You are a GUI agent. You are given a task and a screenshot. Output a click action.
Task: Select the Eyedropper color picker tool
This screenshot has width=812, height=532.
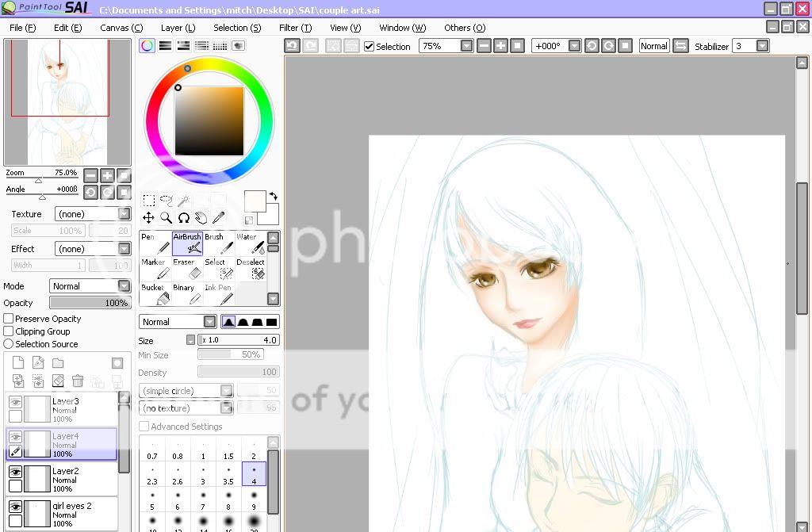(x=218, y=217)
